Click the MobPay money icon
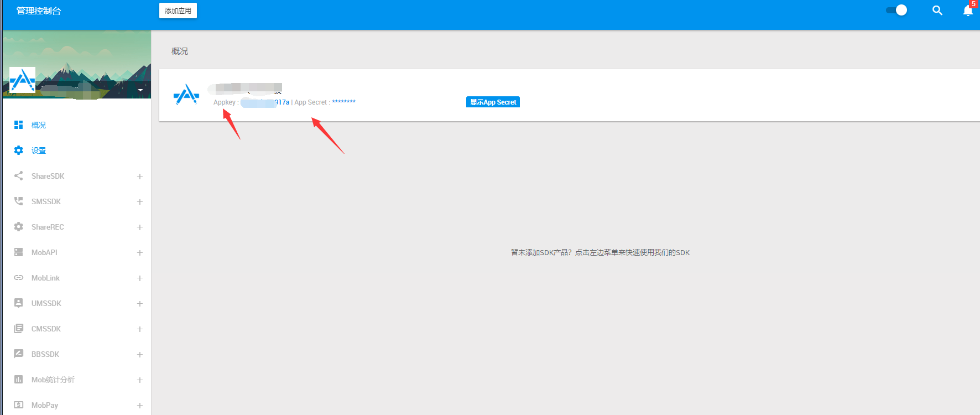The image size is (980, 415). tap(19, 405)
